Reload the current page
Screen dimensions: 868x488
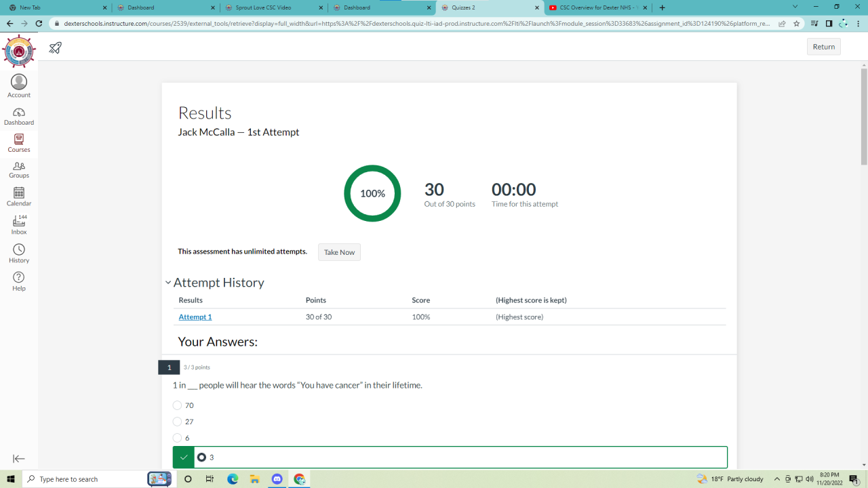(x=39, y=23)
